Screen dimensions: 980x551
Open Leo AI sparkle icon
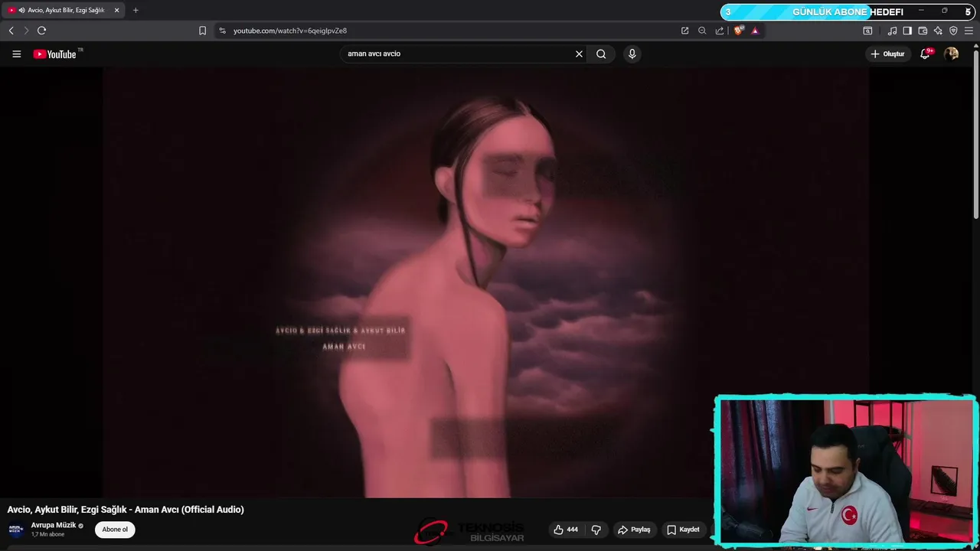click(x=938, y=31)
